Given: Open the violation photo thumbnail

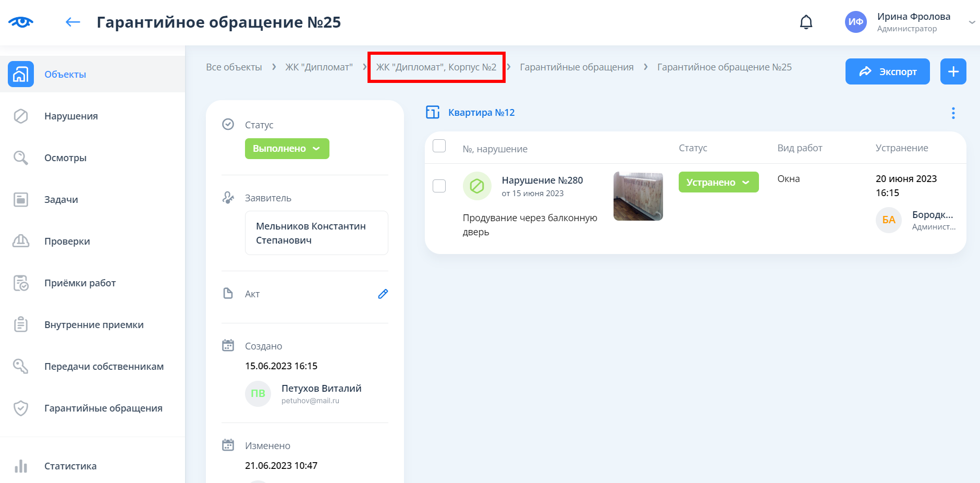Looking at the screenshot, I should pyautogui.click(x=638, y=196).
